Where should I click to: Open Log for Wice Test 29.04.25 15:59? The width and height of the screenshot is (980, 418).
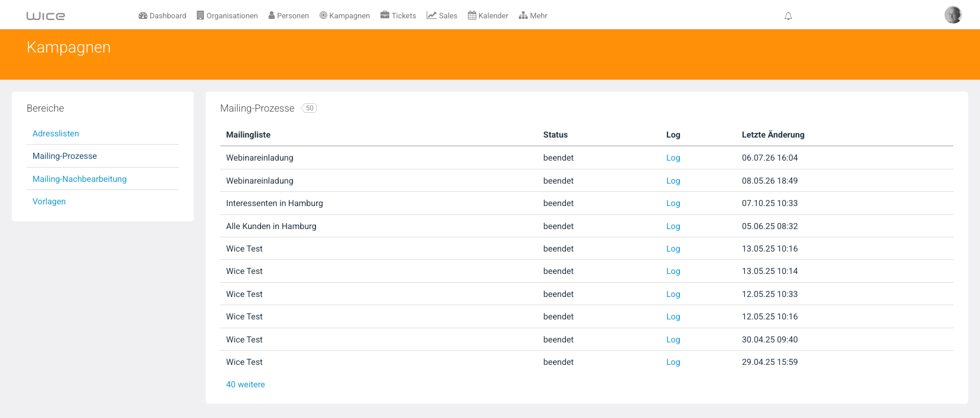coord(673,362)
